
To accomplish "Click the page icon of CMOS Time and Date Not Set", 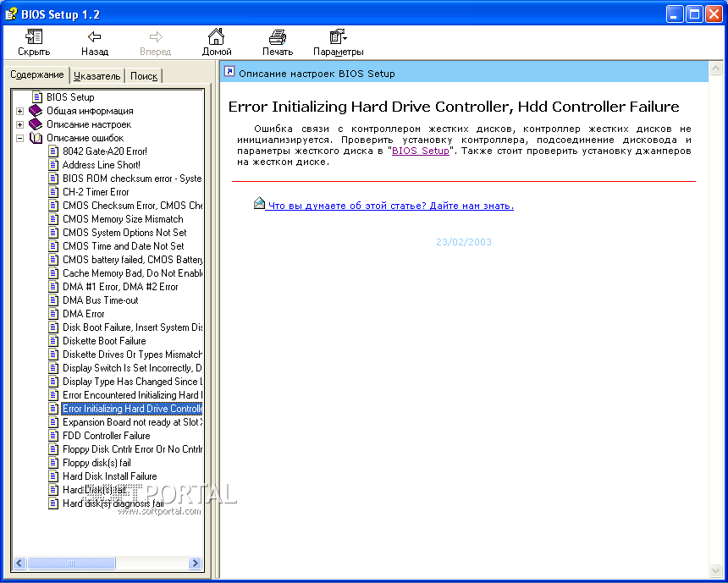I will [53, 246].
